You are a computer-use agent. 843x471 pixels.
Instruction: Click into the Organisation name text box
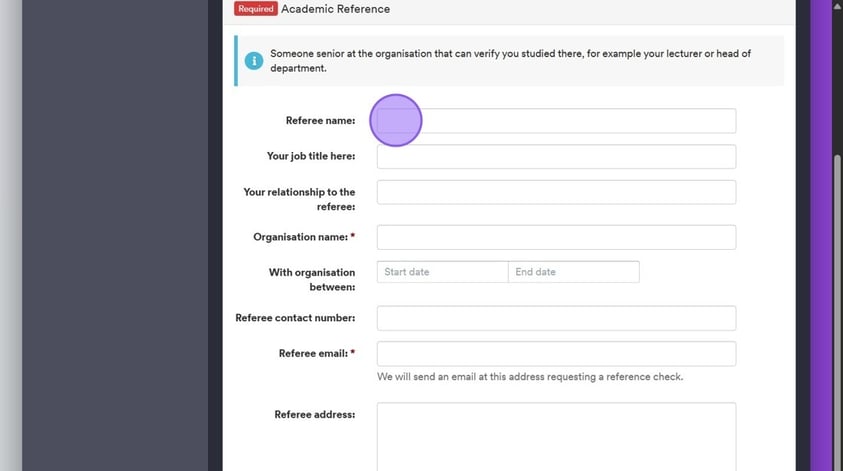coord(556,237)
